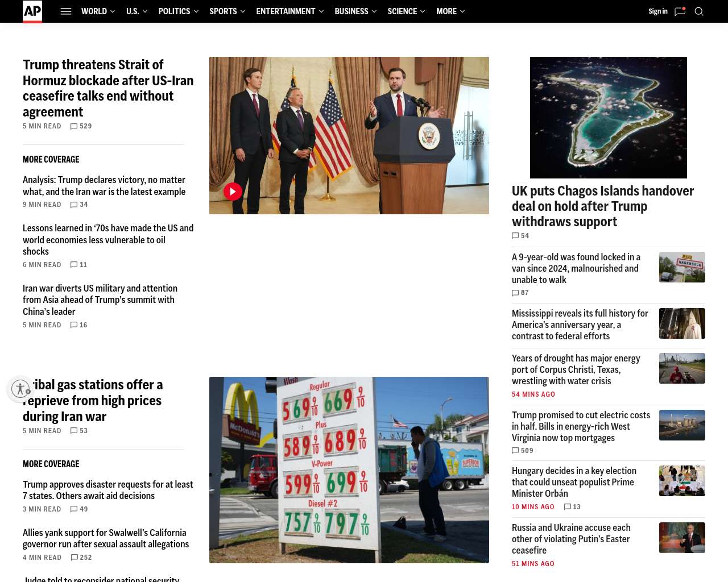Screen dimensions: 728x582
Task: Open Trump promised to cut electric costs article
Action: (581, 426)
